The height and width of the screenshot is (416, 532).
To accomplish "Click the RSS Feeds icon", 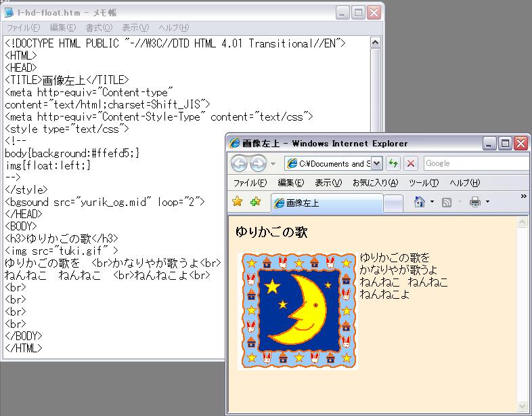I will pos(447,203).
